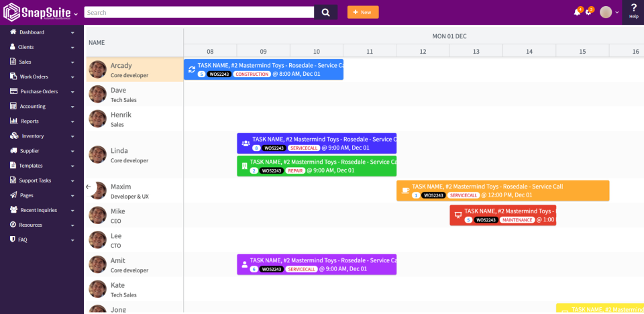
Task: Expand the Reports menu chevron
Action: click(72, 121)
